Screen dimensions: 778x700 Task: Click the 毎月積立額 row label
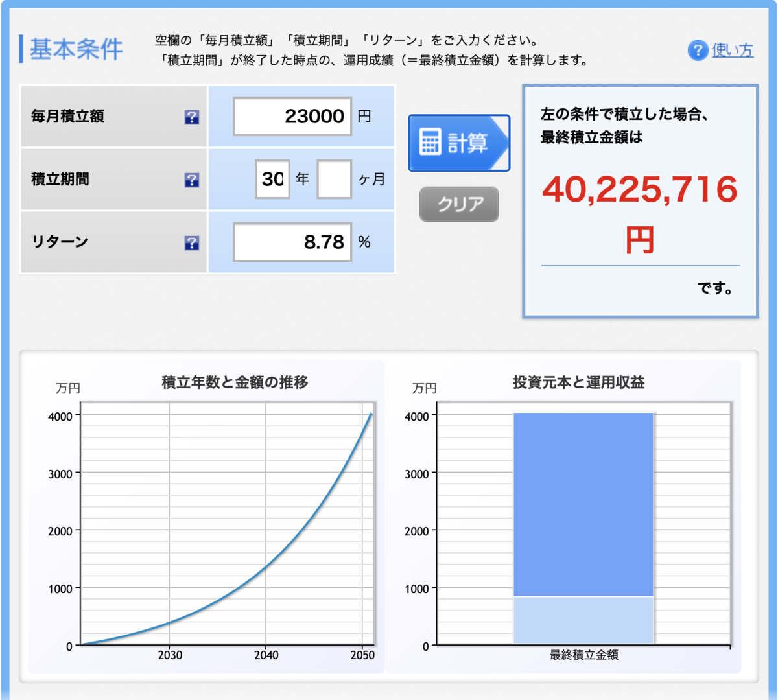coord(67,117)
